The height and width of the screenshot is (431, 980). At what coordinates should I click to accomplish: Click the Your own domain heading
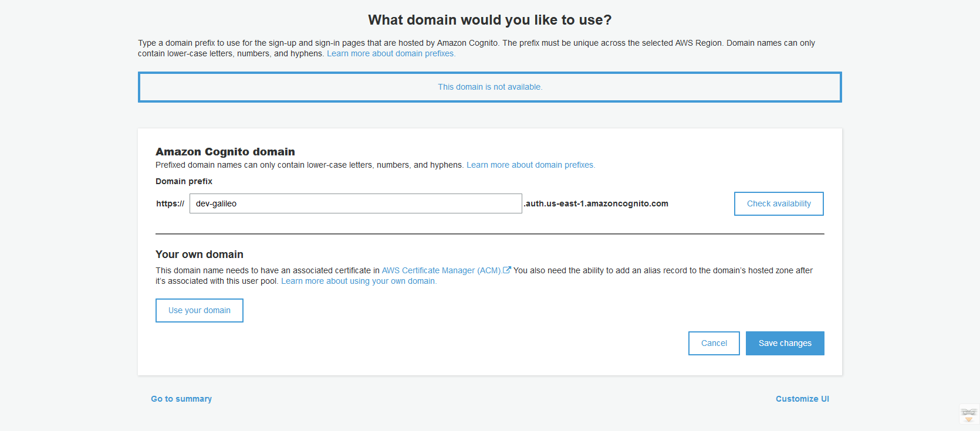199,254
